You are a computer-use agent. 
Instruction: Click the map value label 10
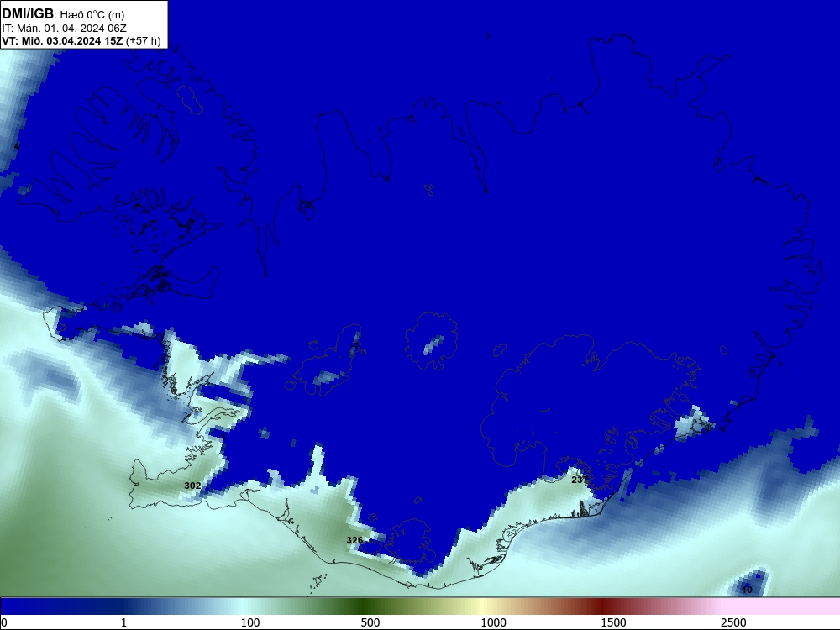pyautogui.click(x=748, y=590)
